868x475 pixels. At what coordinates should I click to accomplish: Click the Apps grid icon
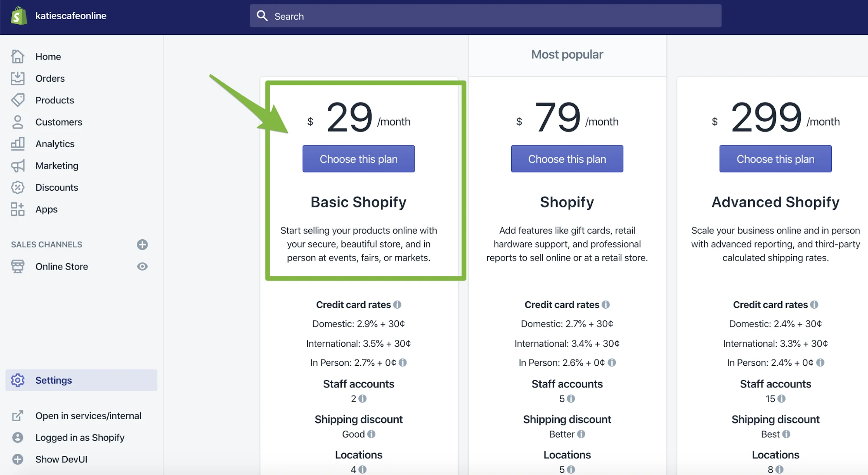[x=18, y=209]
